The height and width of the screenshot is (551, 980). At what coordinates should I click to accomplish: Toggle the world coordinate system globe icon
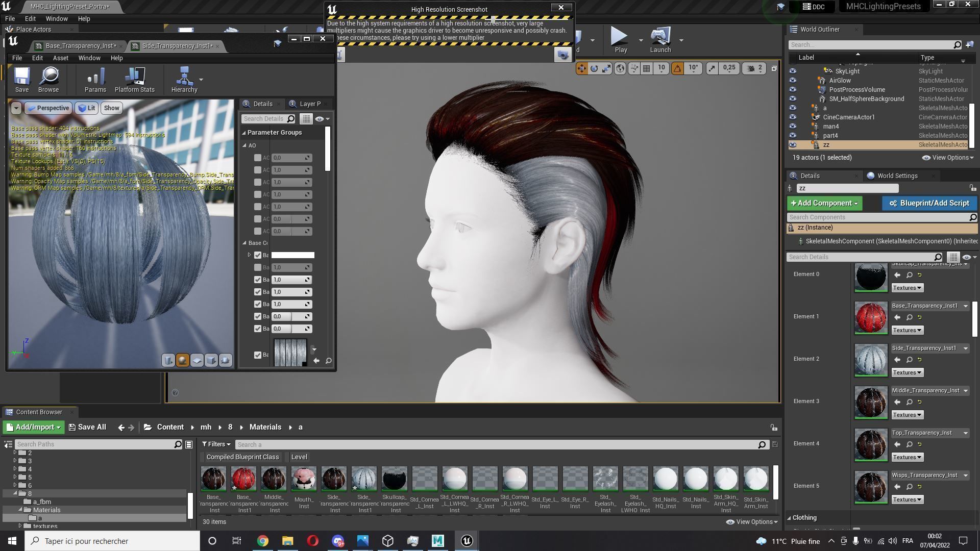pos(620,68)
